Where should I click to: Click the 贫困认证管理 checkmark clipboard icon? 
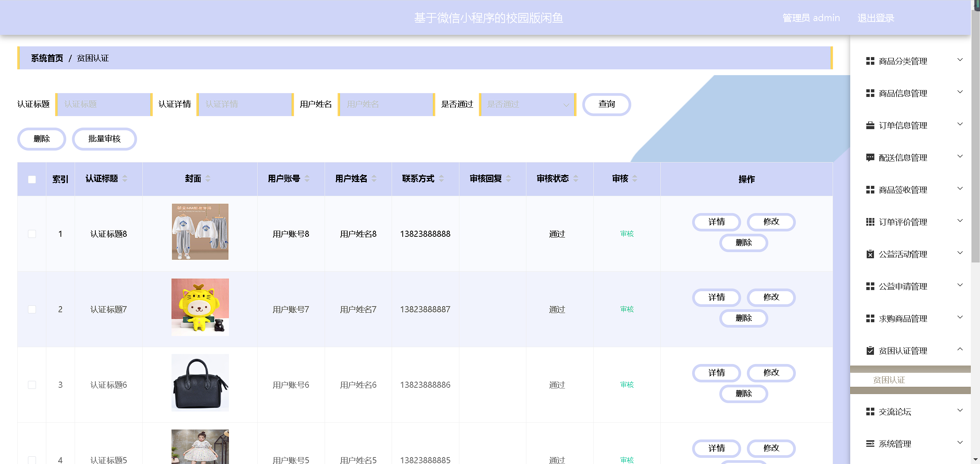pyautogui.click(x=870, y=351)
